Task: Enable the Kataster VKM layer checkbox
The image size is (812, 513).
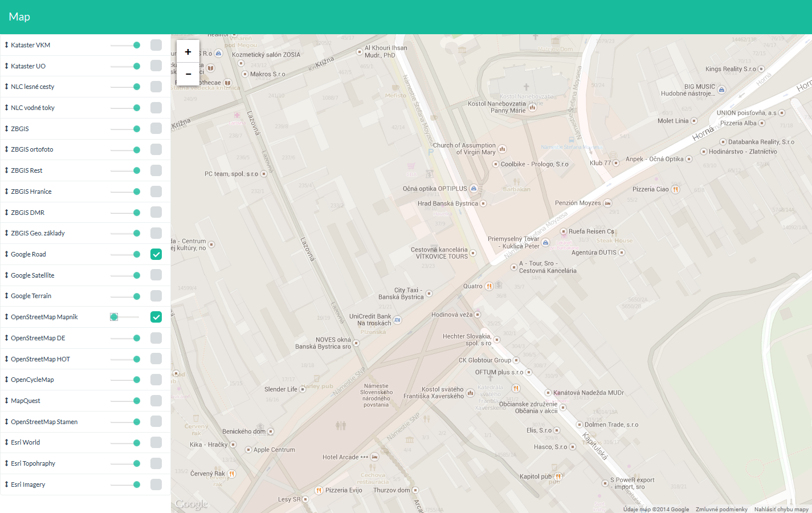Action: pyautogui.click(x=156, y=45)
